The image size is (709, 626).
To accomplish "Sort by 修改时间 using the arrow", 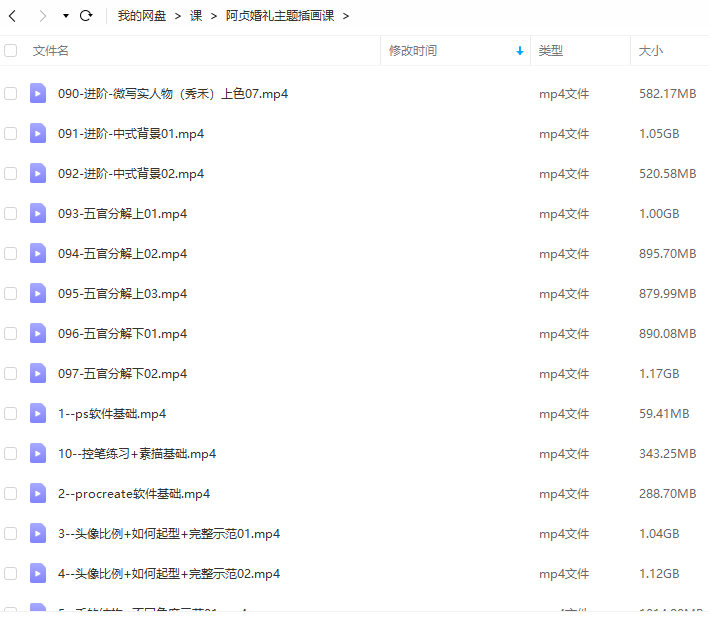I will click(x=519, y=51).
